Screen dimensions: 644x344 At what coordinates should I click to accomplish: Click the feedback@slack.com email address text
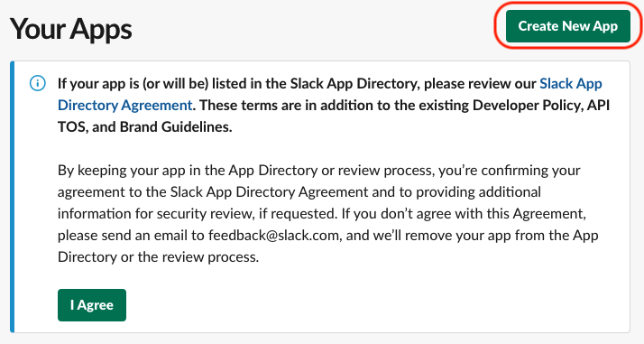pyautogui.click(x=273, y=235)
